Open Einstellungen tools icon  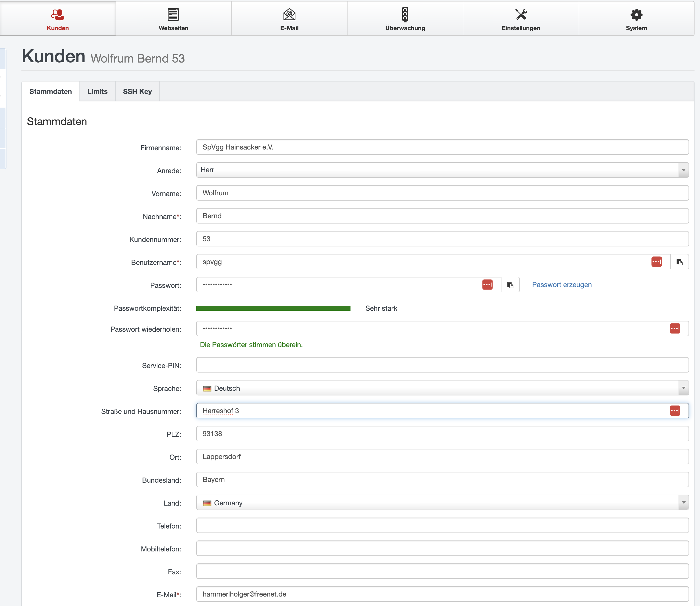tap(521, 14)
